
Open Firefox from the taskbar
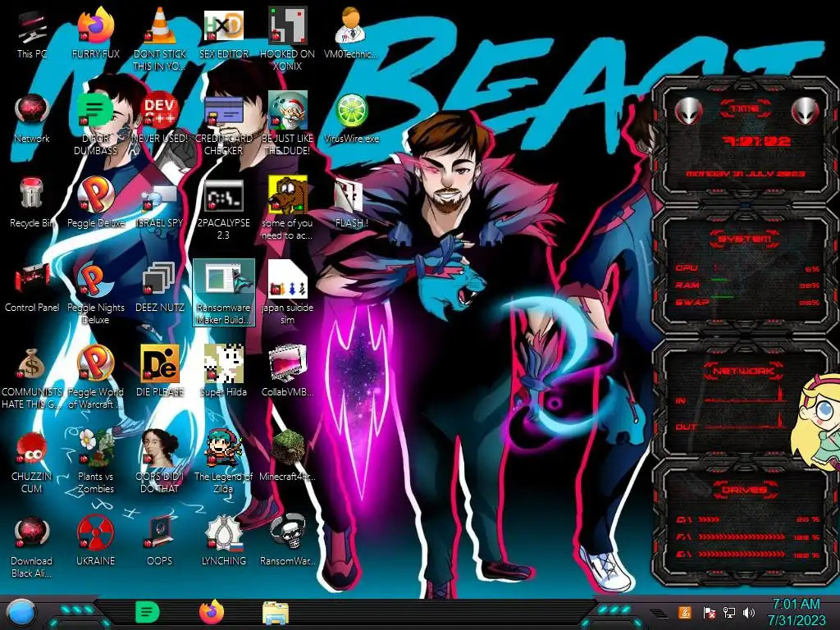click(x=212, y=612)
